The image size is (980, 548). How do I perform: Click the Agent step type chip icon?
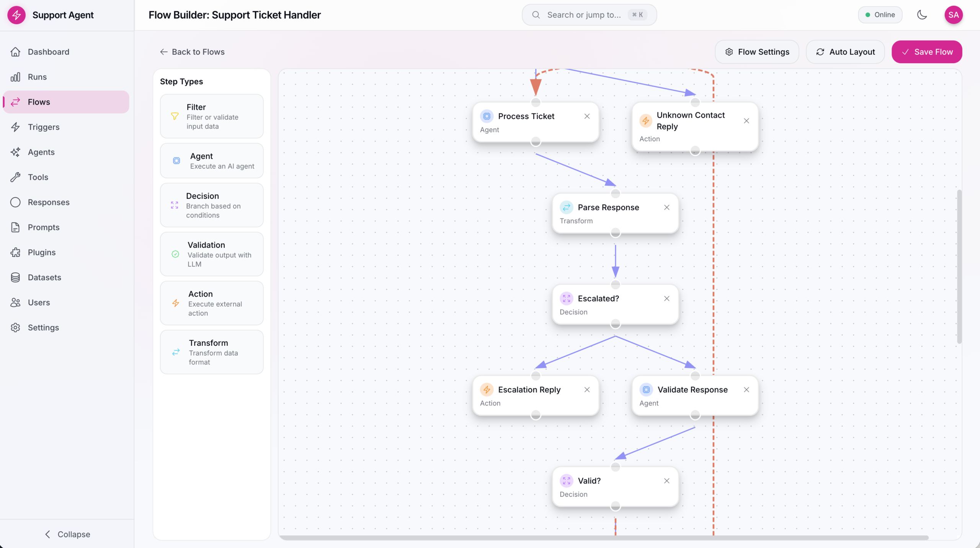click(176, 161)
